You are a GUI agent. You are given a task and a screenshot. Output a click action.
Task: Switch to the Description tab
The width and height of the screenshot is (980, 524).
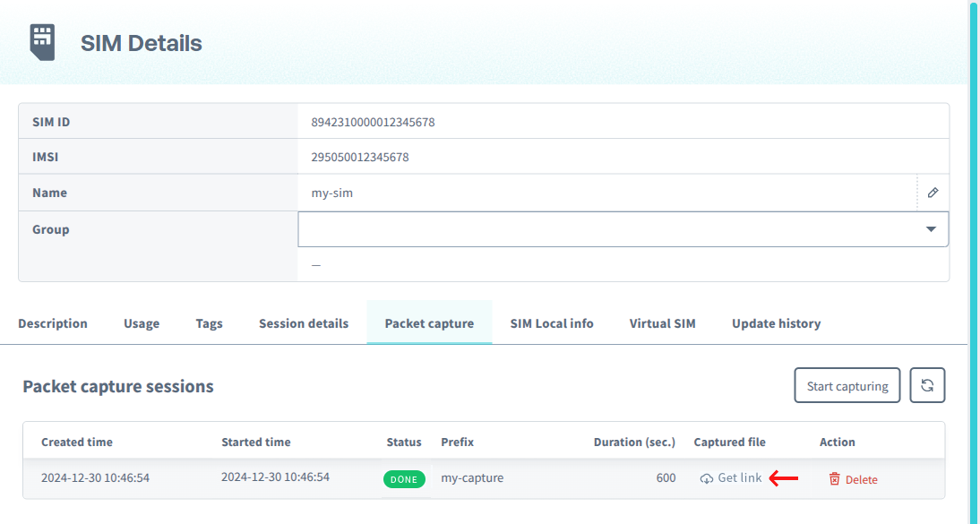pyautogui.click(x=52, y=323)
